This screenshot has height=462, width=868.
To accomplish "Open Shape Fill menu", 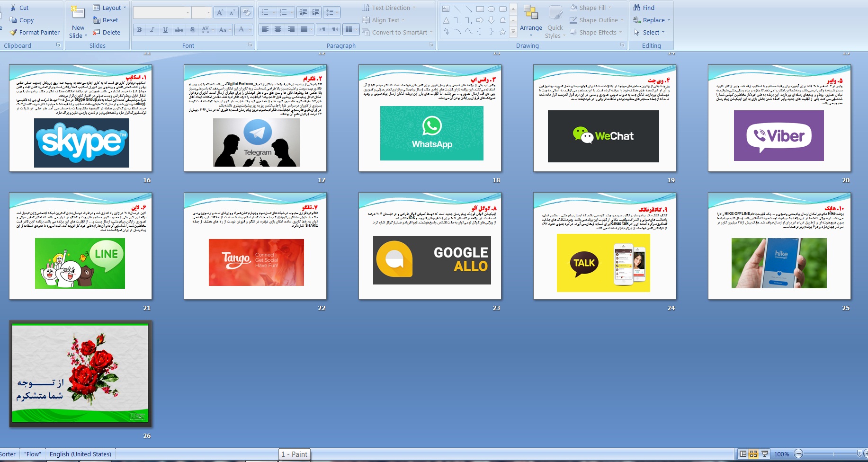I will coord(591,8).
